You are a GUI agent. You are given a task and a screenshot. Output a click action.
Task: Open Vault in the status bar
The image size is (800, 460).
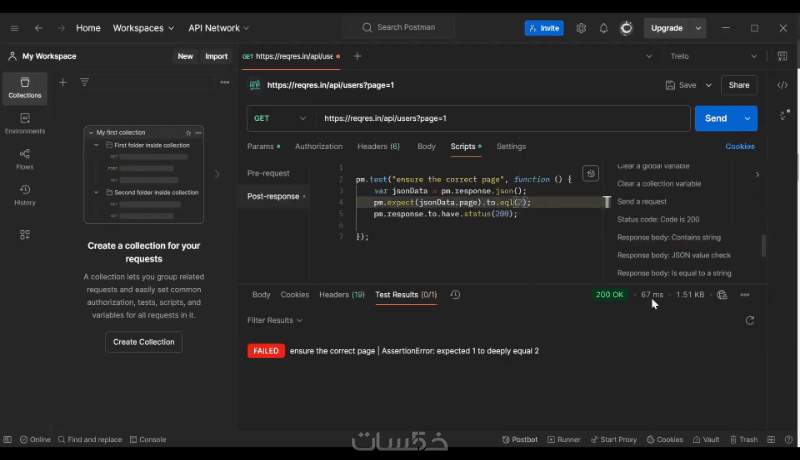[x=706, y=440]
